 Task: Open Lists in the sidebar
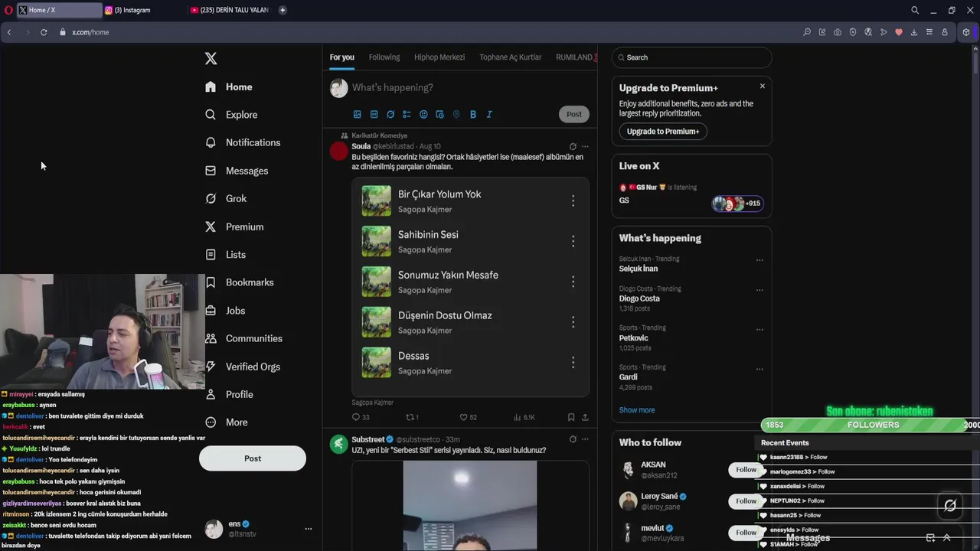point(225,254)
